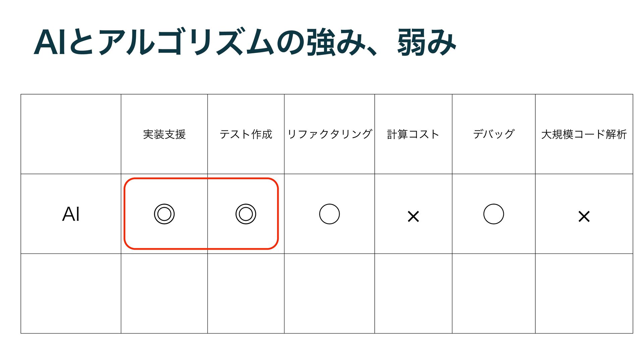
Task: Click the デバッグ column header
Action: tap(493, 134)
